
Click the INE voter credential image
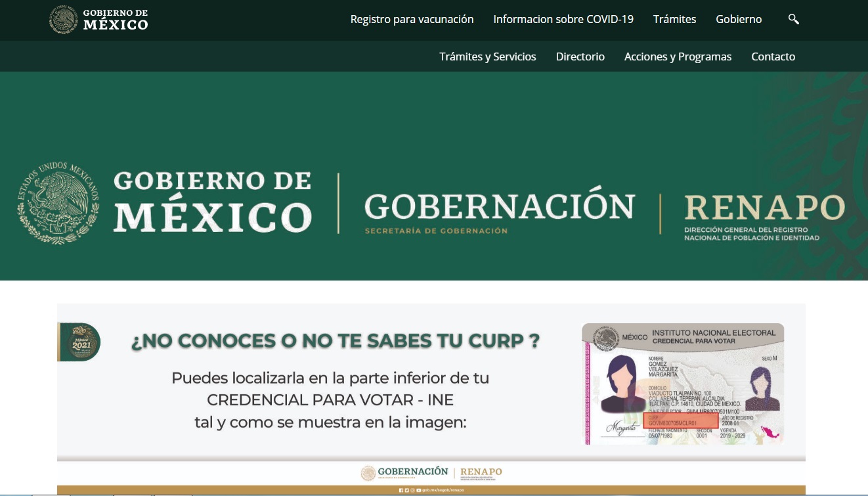[683, 383]
